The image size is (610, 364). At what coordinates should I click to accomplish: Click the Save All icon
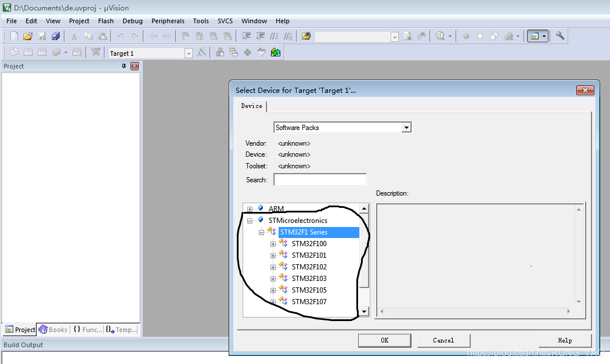(x=56, y=36)
